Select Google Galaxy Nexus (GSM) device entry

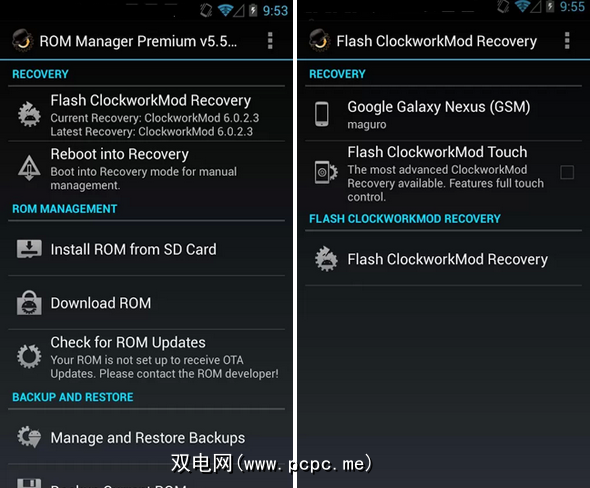443,114
